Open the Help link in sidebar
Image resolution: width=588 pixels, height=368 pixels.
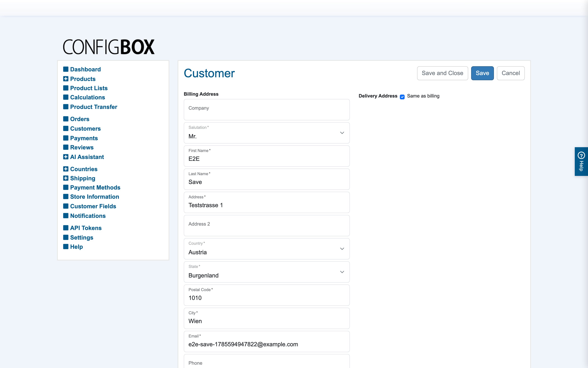pos(76,247)
